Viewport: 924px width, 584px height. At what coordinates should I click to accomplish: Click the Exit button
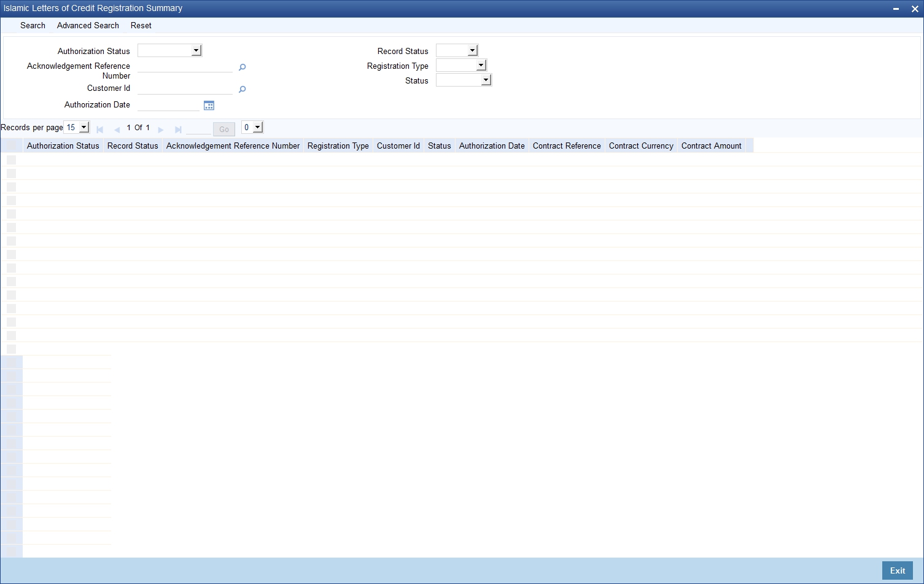898,570
